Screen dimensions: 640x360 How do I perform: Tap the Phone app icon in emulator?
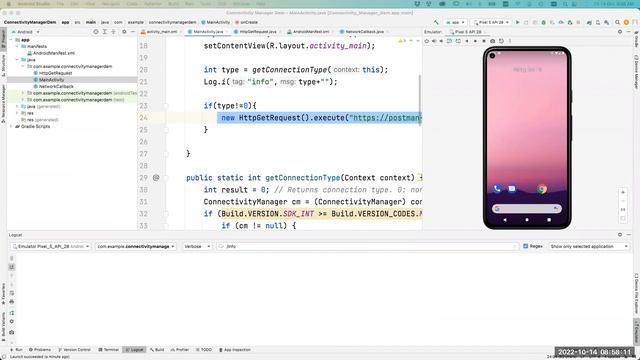point(497,189)
